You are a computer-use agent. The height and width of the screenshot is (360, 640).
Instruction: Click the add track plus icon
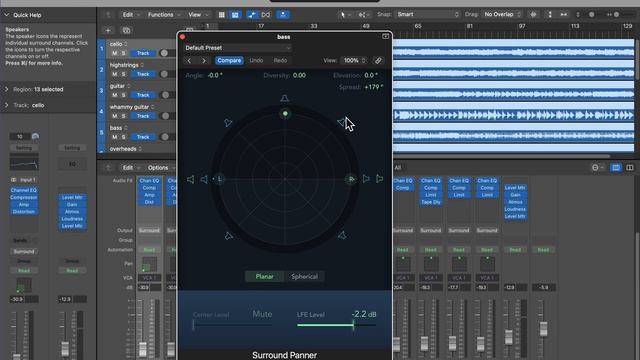(108, 30)
